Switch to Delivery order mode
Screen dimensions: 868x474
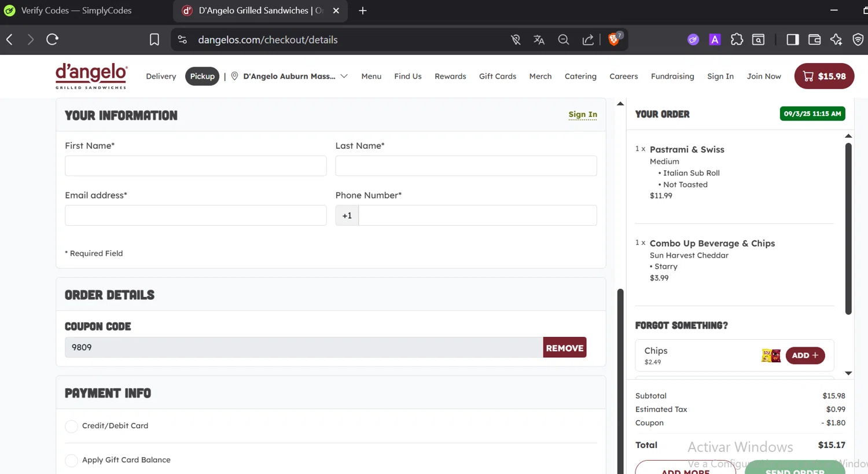pyautogui.click(x=161, y=76)
